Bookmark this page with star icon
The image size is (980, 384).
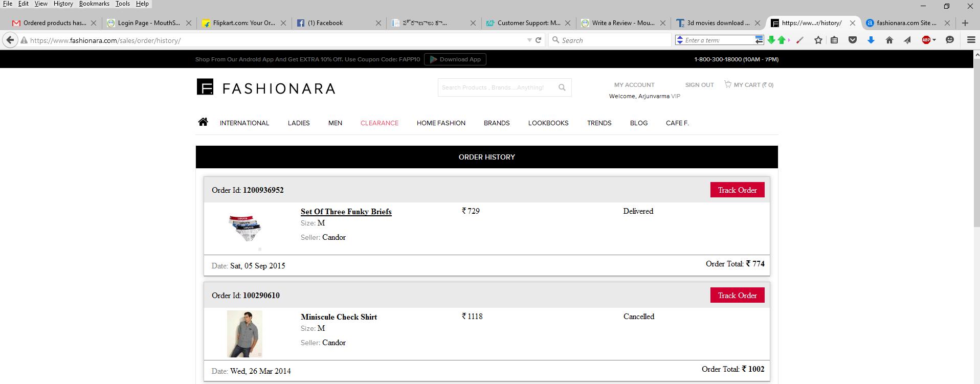point(818,40)
